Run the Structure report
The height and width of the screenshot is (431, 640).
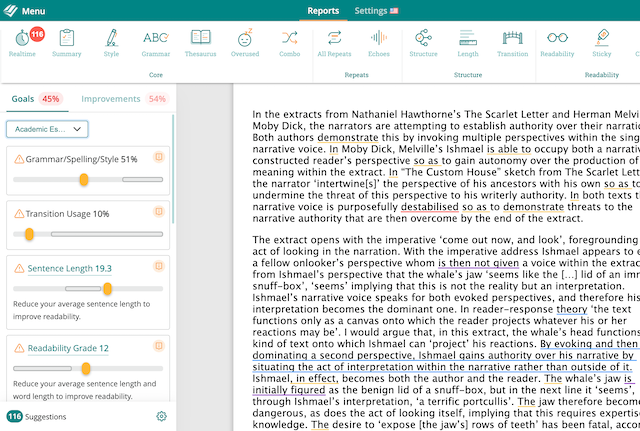(423, 43)
